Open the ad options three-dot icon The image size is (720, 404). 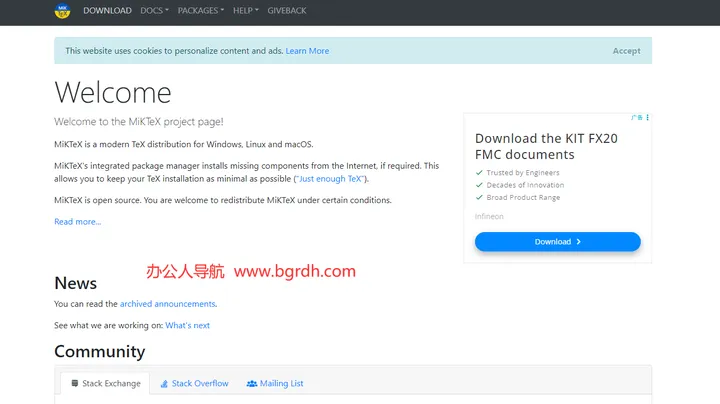pyautogui.click(x=647, y=118)
